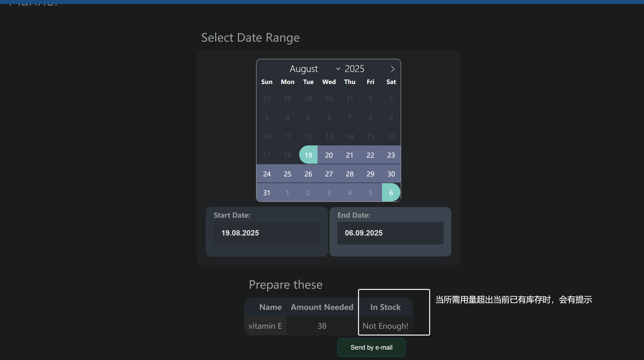Image resolution: width=644 pixels, height=360 pixels.
Task: Click the In Stock column header
Action: (385, 307)
